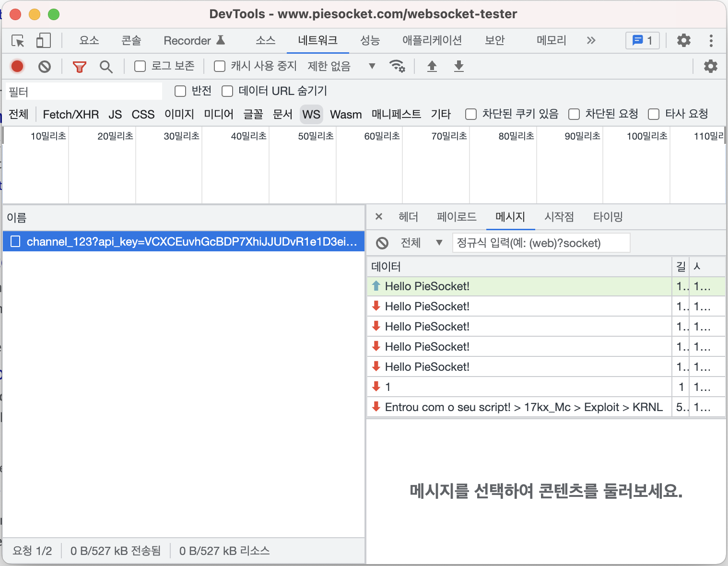Open the 타이밍 details tab
This screenshot has height=566, width=728.
coord(608,217)
